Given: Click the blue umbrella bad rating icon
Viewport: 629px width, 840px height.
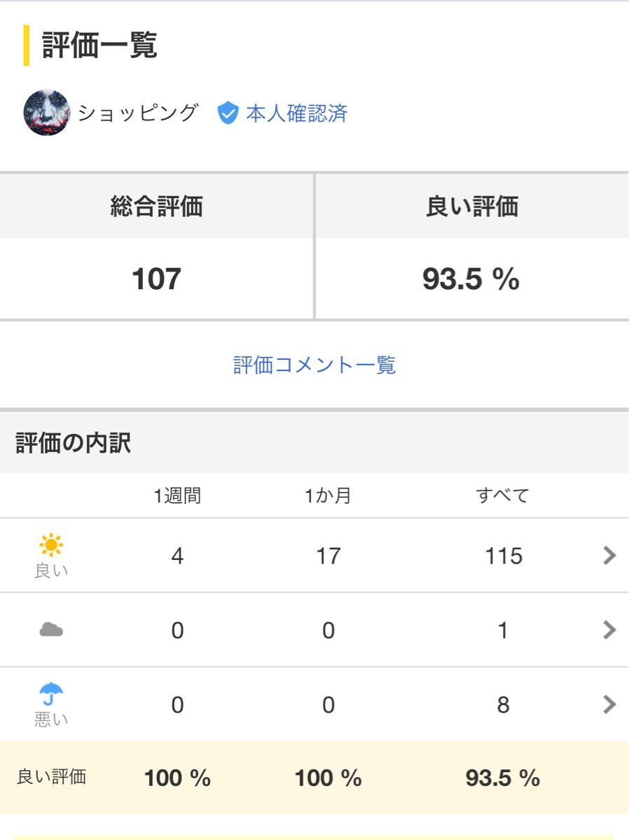Looking at the screenshot, I should pos(51,694).
